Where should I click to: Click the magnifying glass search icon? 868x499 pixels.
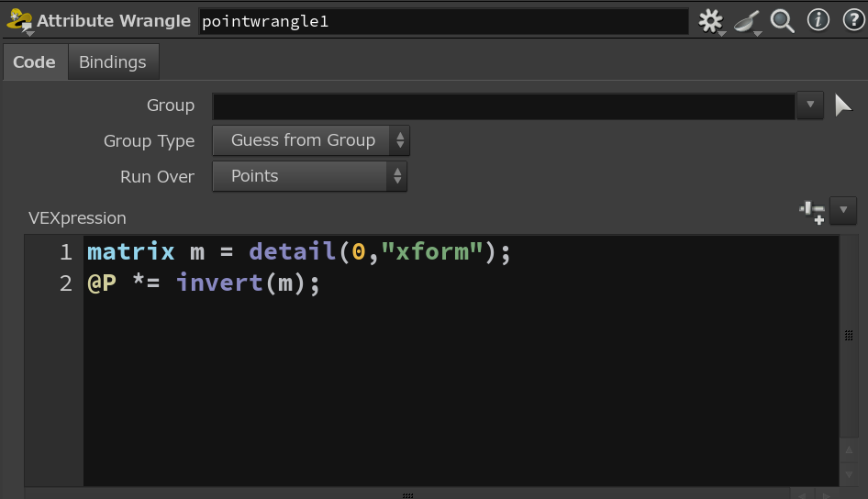(x=783, y=21)
